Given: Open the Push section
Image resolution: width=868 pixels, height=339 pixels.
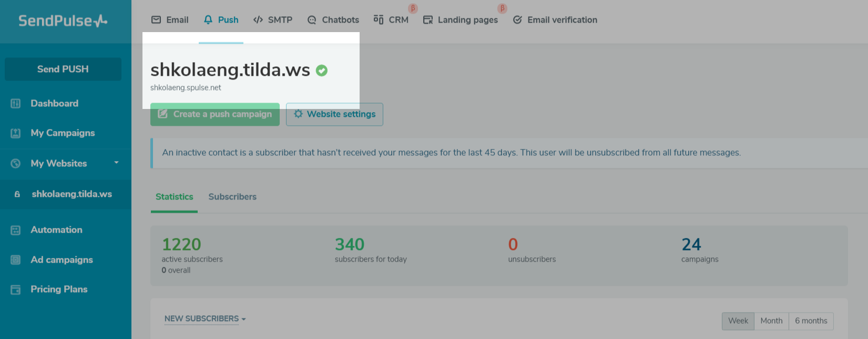Looking at the screenshot, I should [x=221, y=20].
